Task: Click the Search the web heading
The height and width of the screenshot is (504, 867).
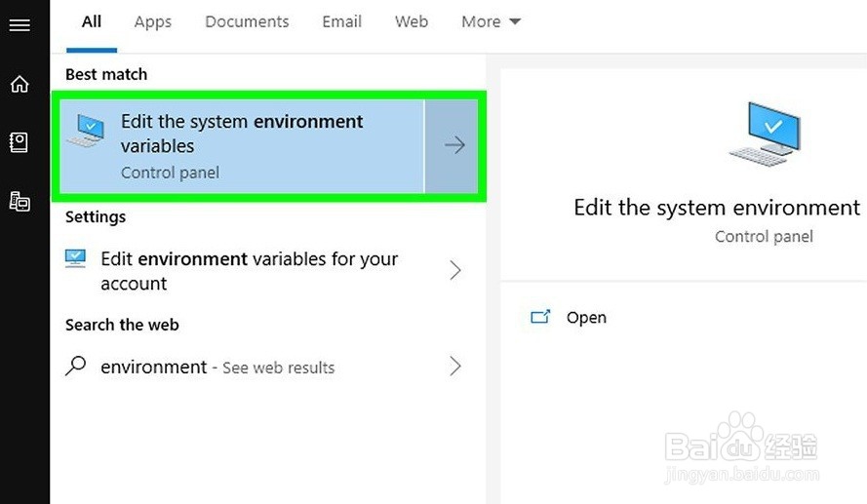Action: [x=122, y=325]
